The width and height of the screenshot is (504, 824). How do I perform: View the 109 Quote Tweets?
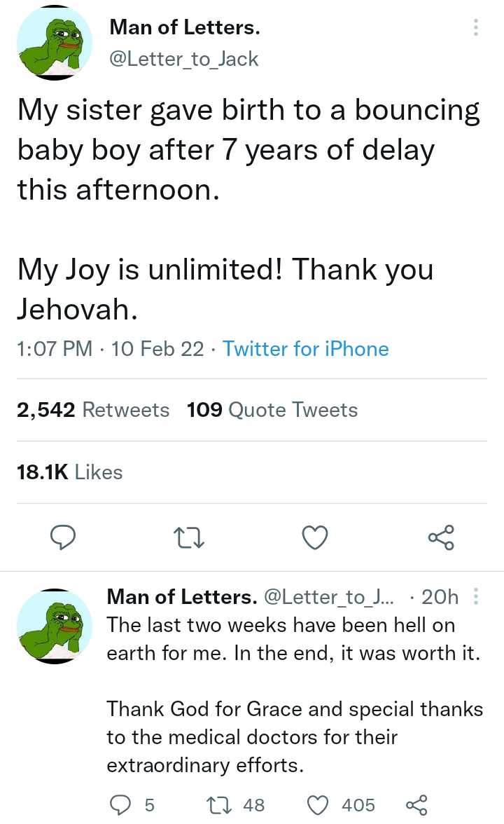(272, 410)
